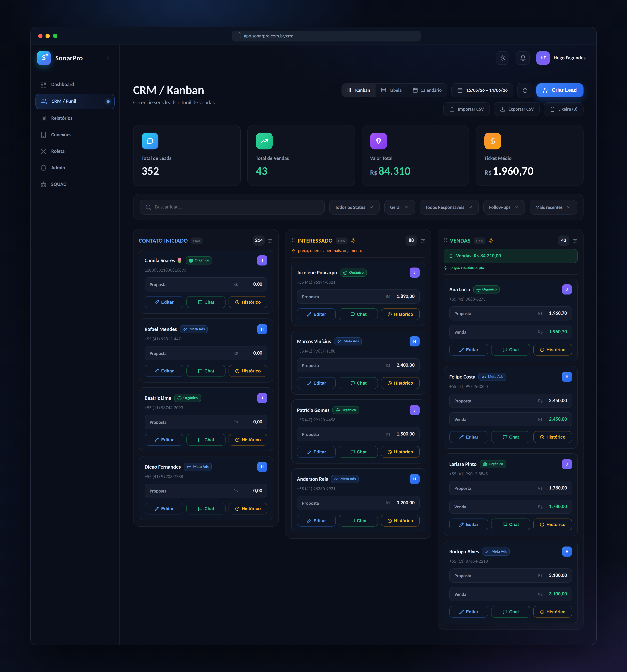The height and width of the screenshot is (672, 627).
Task: Click the Meta Ads tag on Rafael Mendes
Action: click(x=194, y=329)
